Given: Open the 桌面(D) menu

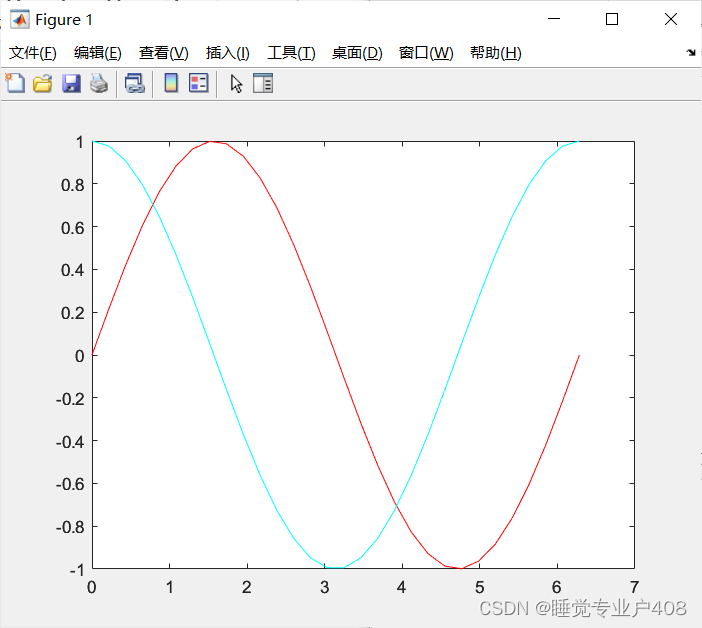Looking at the screenshot, I should point(357,53).
